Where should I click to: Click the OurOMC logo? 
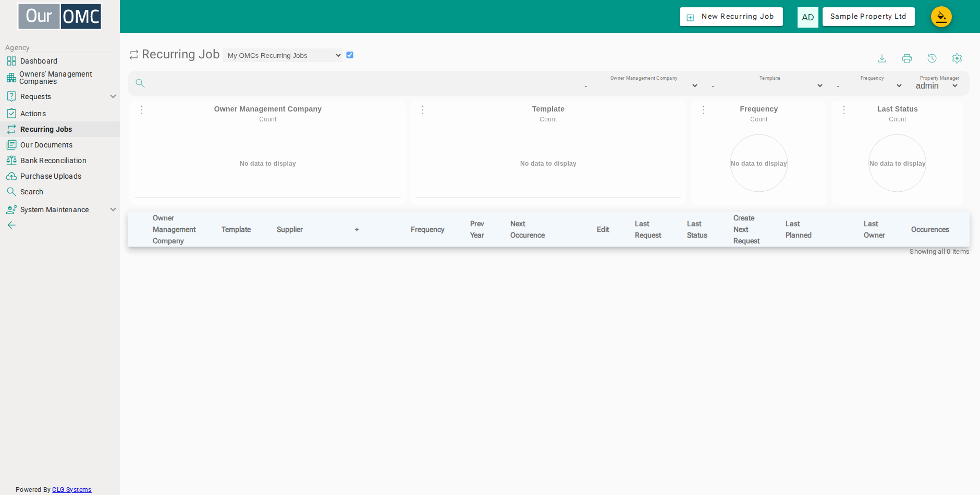tap(60, 16)
